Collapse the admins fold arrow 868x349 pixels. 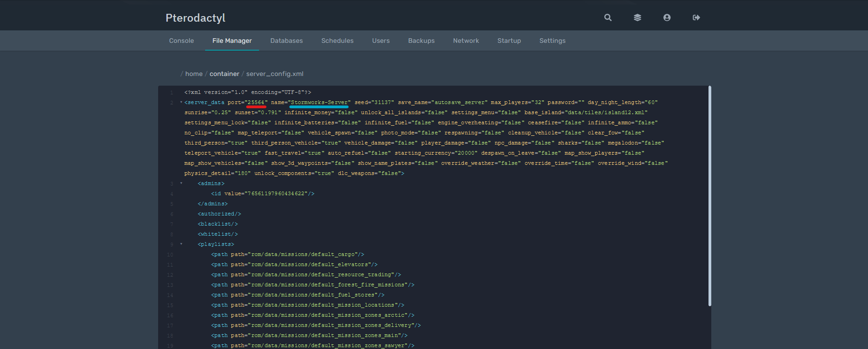point(181,183)
